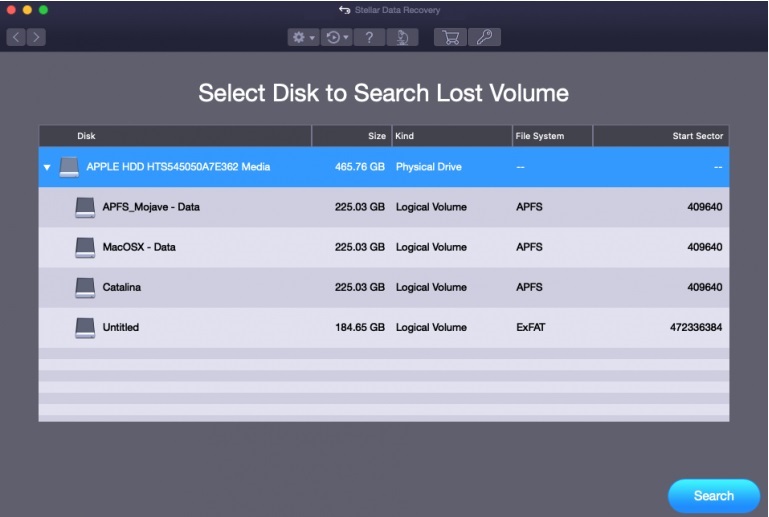
Task: Open the dropdown arrow next to gear
Action: point(312,38)
